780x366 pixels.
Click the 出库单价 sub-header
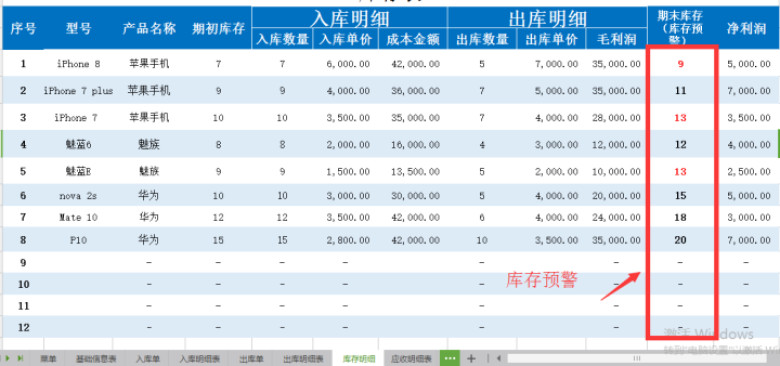tap(551, 39)
